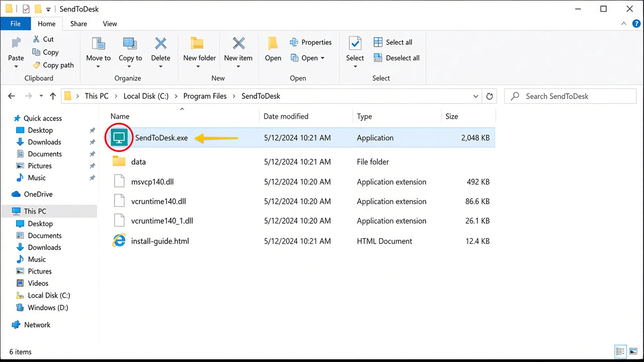Switch to details view in status bar
Viewport: 644px width, 362px height.
coord(621,351)
